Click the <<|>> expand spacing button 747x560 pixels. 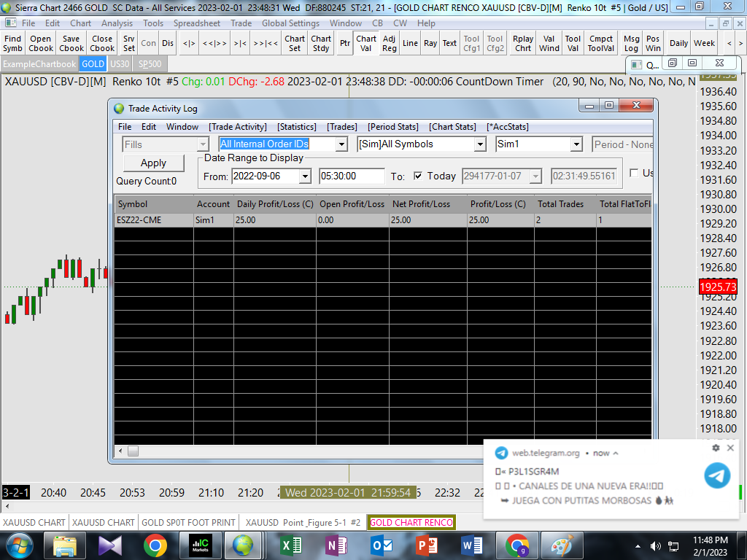point(214,43)
